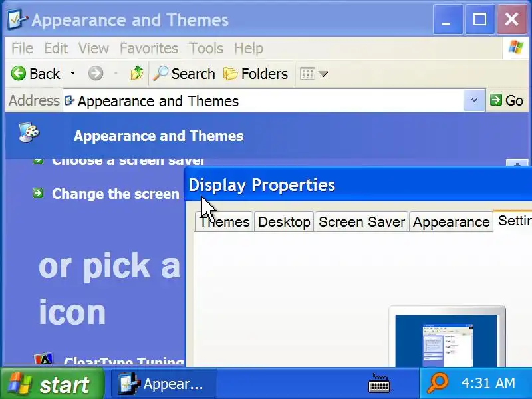Screen dimensions: 532x399
Task: Click the Display Properties title bar
Action: pyautogui.click(x=358, y=185)
